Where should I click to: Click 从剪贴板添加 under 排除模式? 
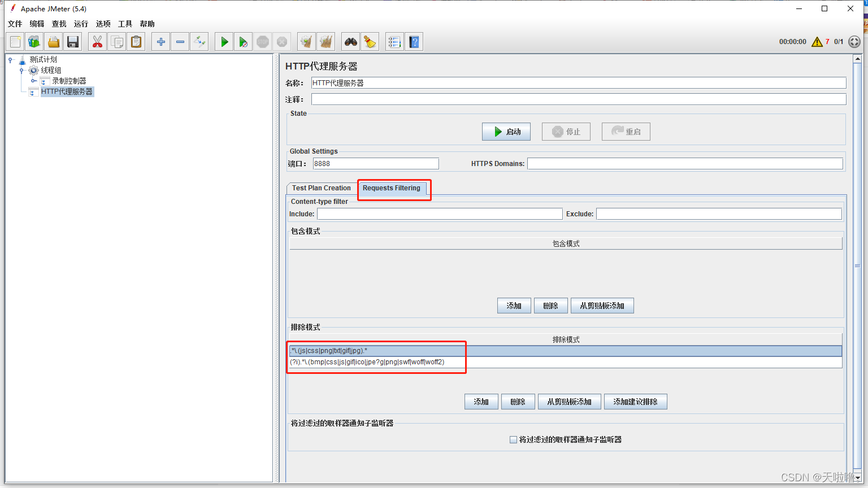(x=570, y=402)
